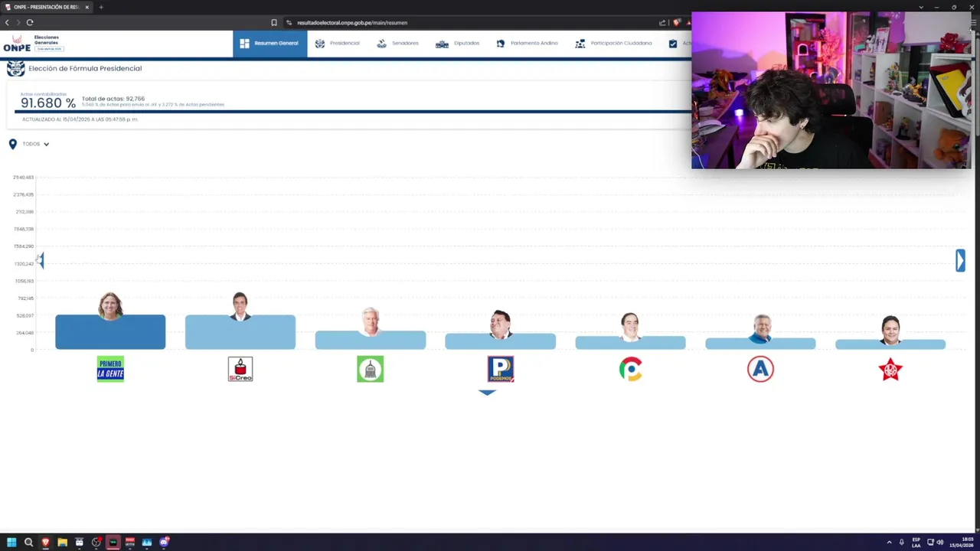
Task: Click the 91.680 % actas contabilizadas value
Action: click(47, 103)
